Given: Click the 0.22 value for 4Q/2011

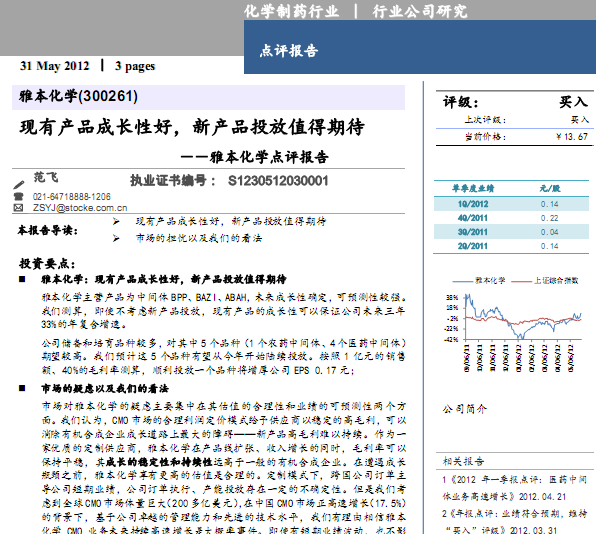Looking at the screenshot, I should pyautogui.click(x=550, y=218).
